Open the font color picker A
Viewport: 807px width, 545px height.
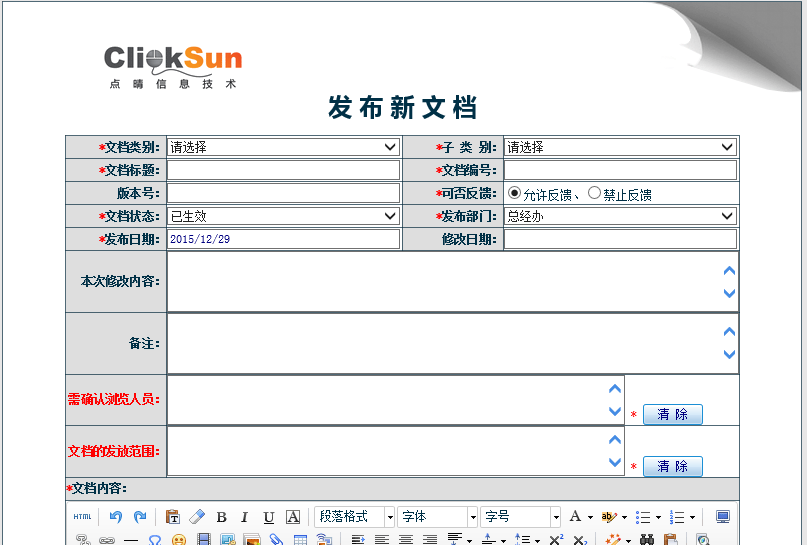coord(580,517)
